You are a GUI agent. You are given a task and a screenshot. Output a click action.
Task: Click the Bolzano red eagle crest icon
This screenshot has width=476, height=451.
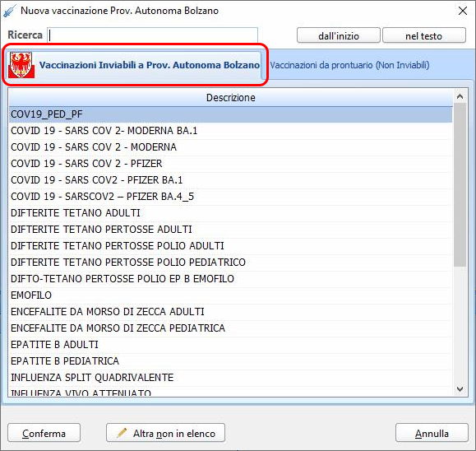(x=21, y=65)
